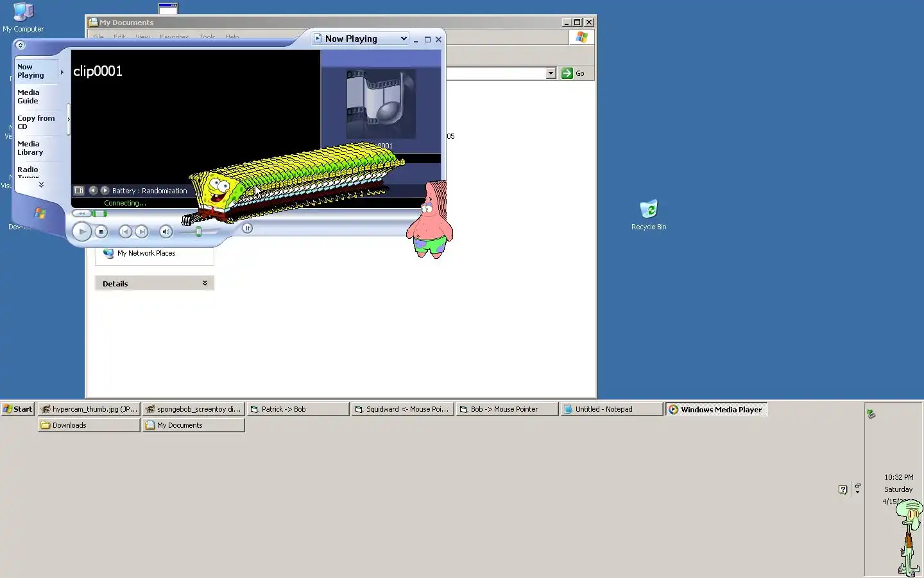Open the Media Library tab
Viewport: 924px width, 578px height.
coord(36,148)
